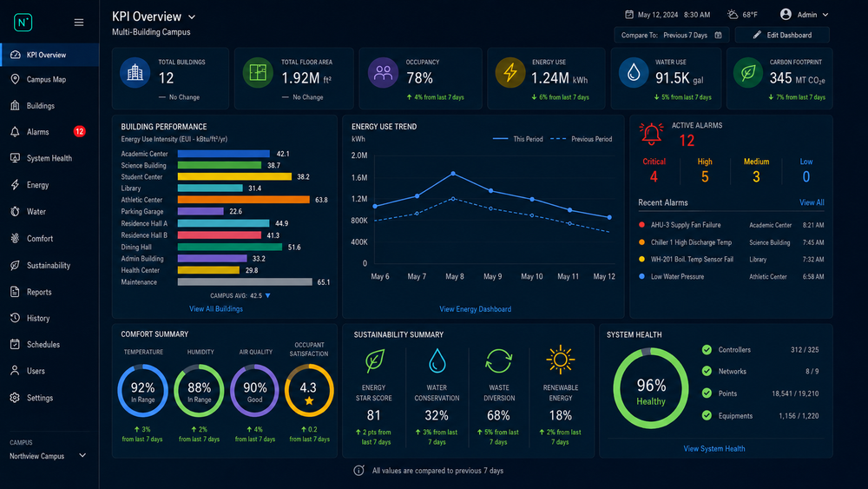This screenshot has width=868, height=489.
Task: Click the N logo icon
Action: [x=23, y=23]
